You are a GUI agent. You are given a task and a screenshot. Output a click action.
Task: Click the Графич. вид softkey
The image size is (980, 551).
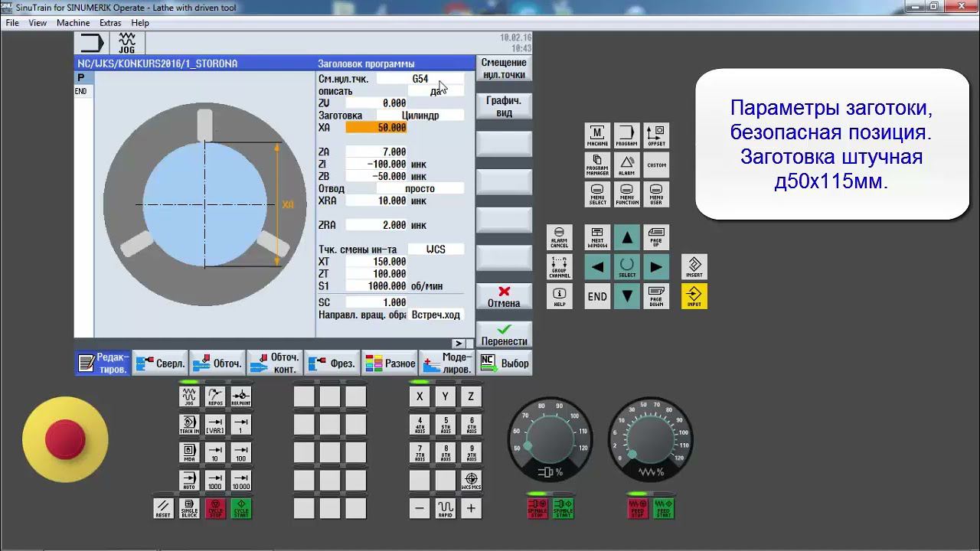(x=504, y=106)
